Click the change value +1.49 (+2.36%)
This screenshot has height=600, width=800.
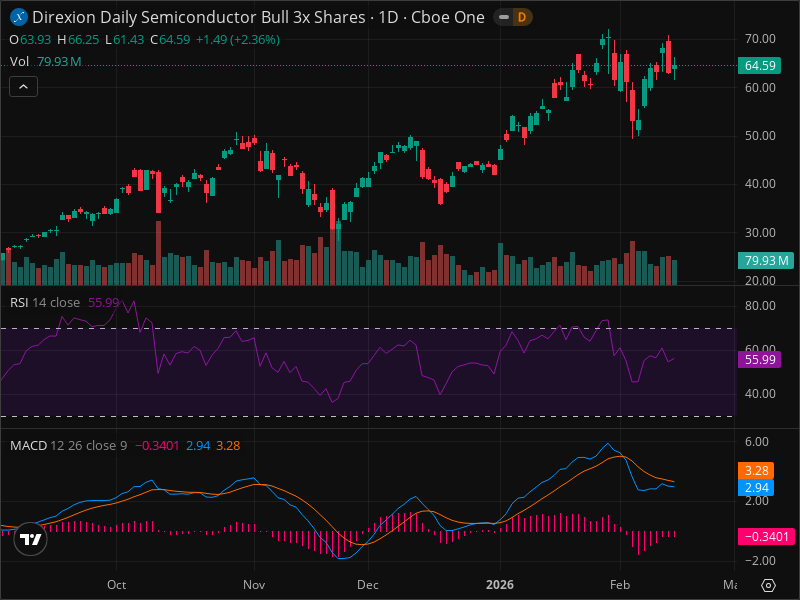(238, 40)
